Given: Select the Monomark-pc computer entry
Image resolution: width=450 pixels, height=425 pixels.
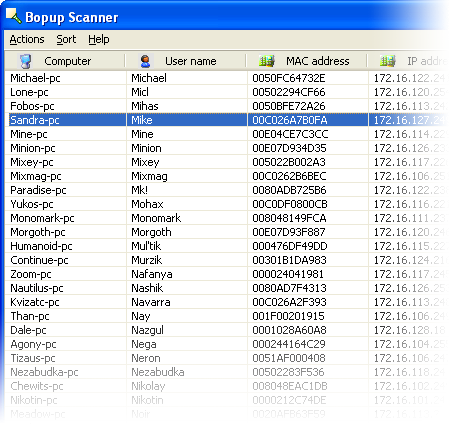Looking at the screenshot, I should [x=42, y=218].
